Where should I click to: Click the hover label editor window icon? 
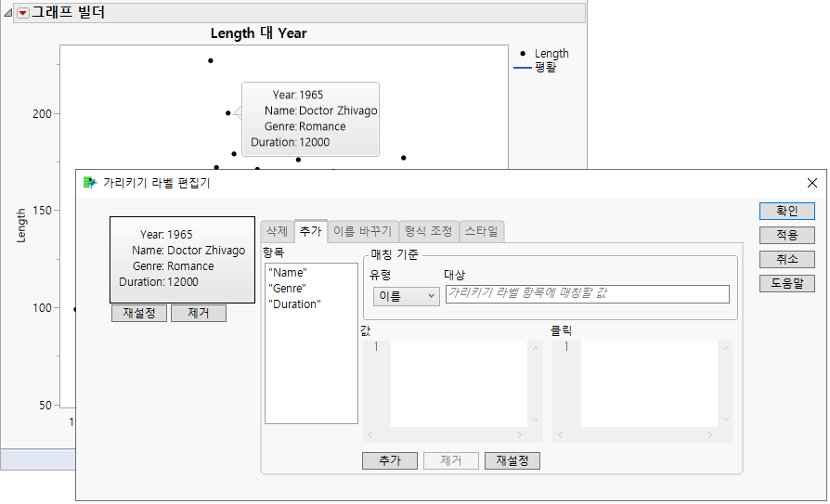coord(90,183)
